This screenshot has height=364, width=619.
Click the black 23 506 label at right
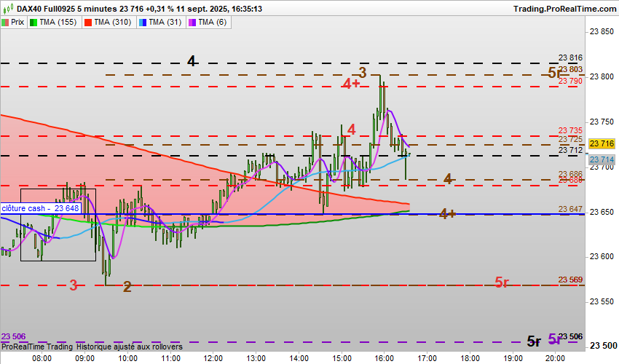coord(571,336)
